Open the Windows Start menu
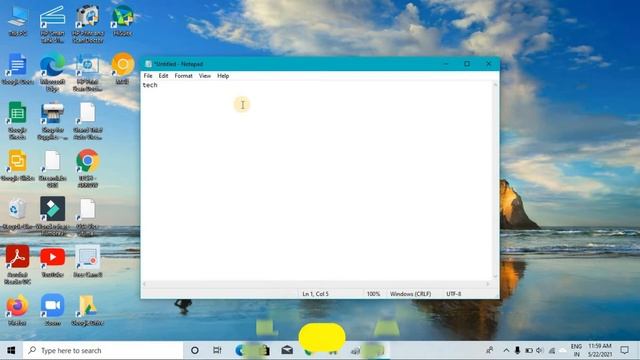 pos(11,350)
